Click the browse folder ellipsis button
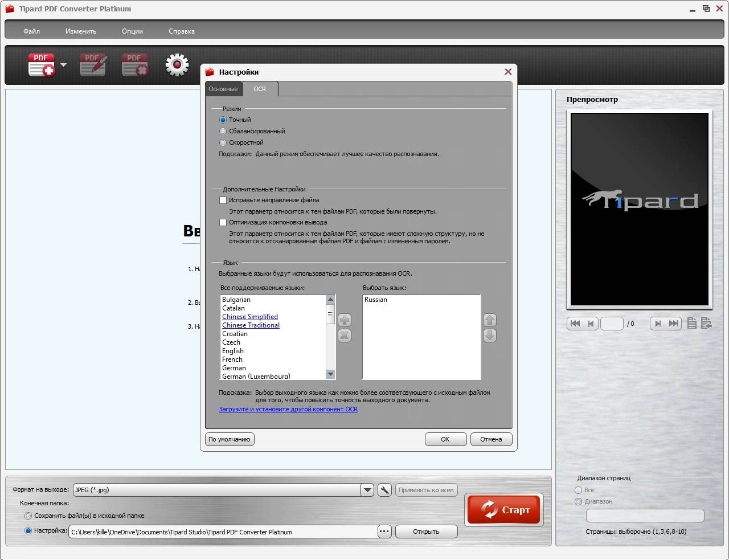 point(384,532)
